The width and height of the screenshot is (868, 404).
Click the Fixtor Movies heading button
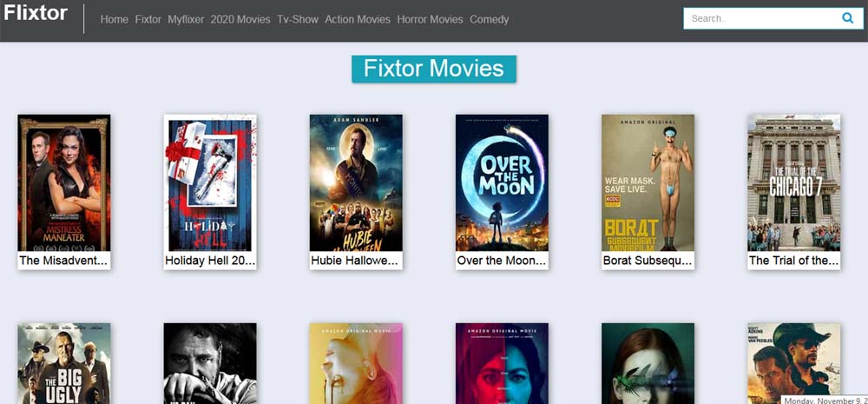(434, 69)
